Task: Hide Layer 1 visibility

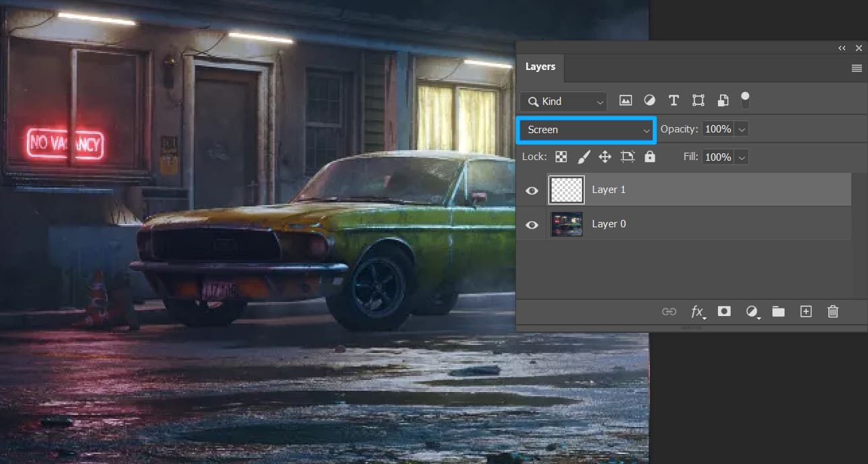Action: (532, 190)
